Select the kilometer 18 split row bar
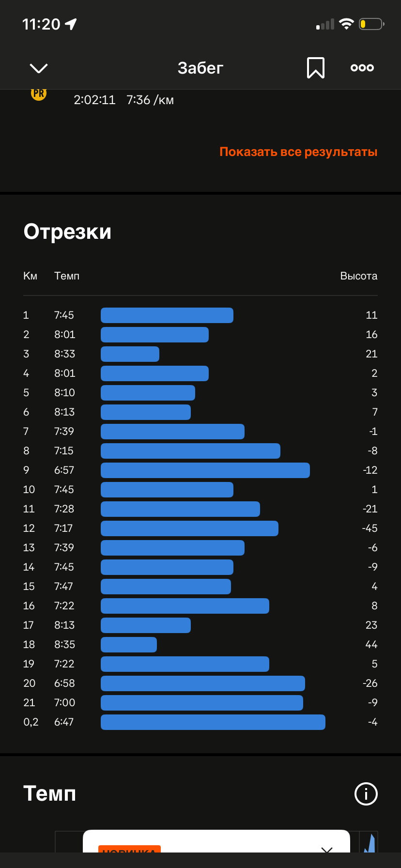The height and width of the screenshot is (868, 401). pos(129,645)
